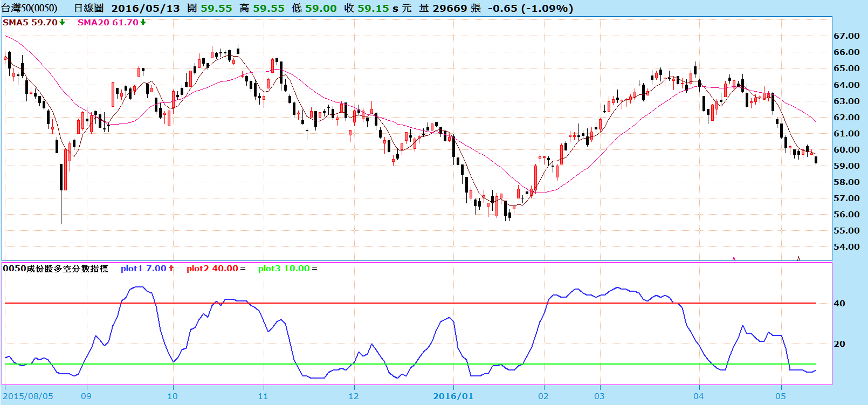Click the equals sign after plot2 40.00
This screenshot has height=405, width=868.
(x=243, y=269)
